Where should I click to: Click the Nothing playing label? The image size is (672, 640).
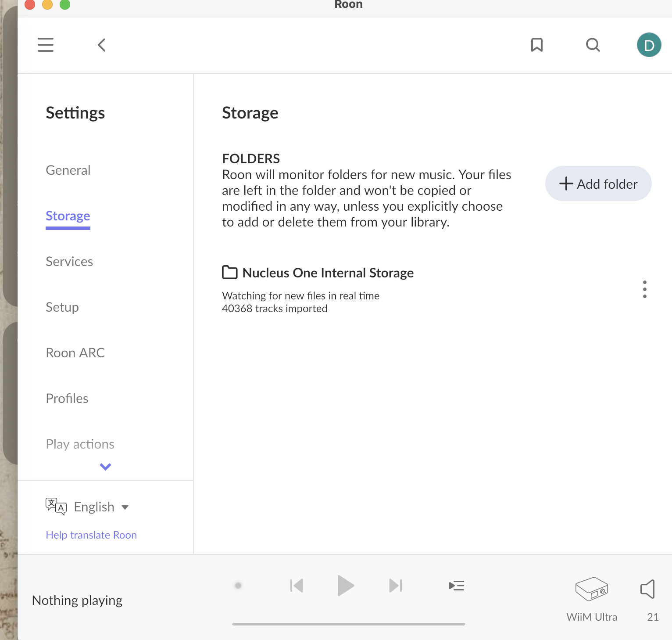pyautogui.click(x=77, y=600)
